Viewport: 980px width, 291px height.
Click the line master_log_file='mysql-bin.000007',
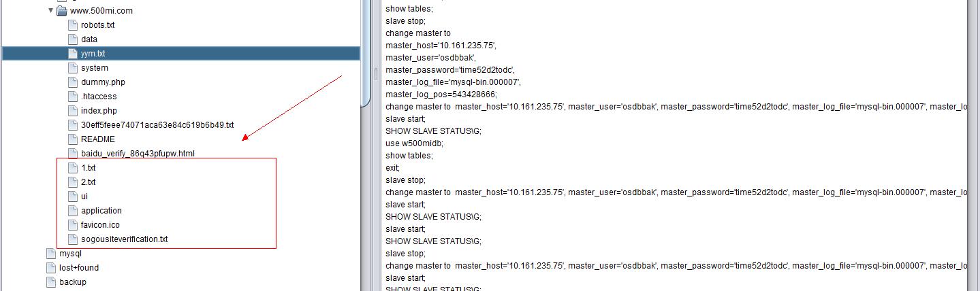click(453, 82)
